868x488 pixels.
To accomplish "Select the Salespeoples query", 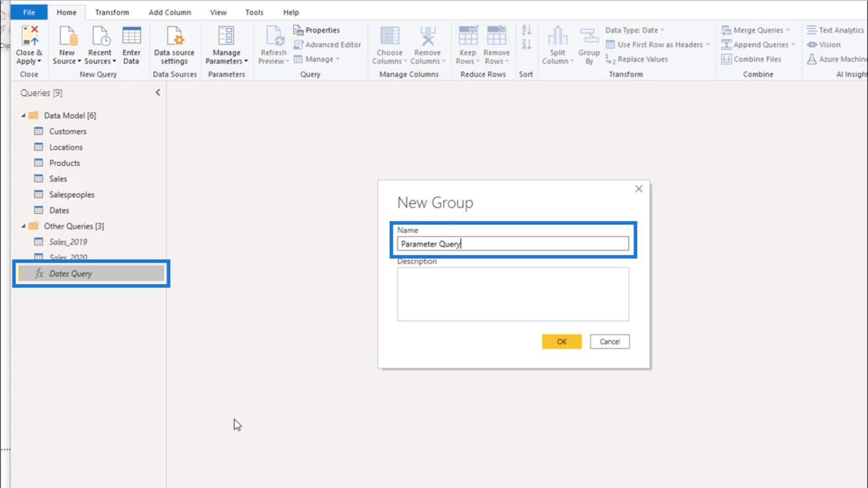I will pyautogui.click(x=71, y=195).
